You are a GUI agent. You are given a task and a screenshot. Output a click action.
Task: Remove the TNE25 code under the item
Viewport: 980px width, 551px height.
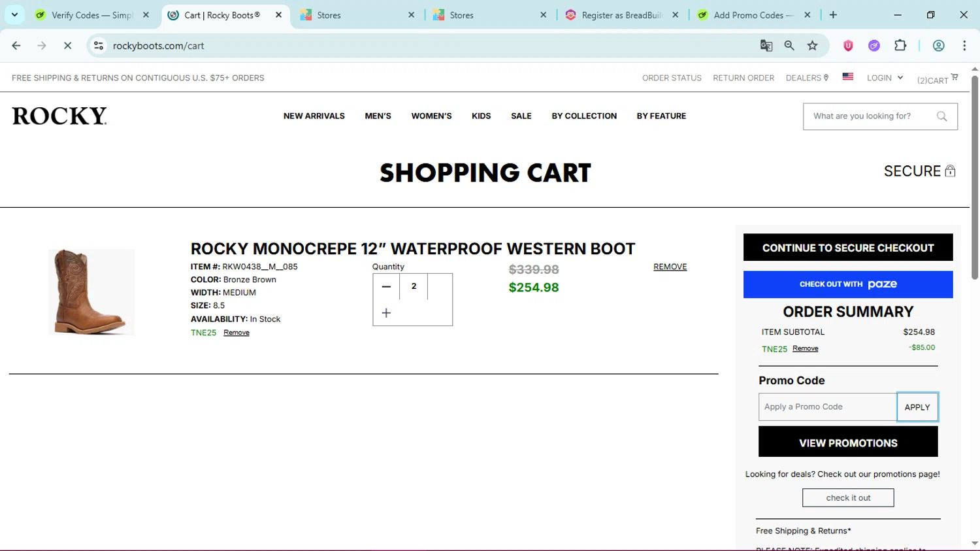[x=237, y=333]
